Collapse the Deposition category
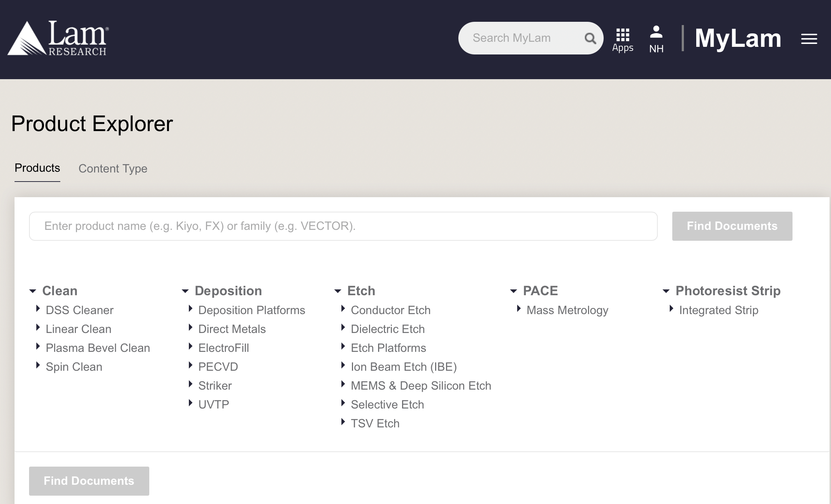The image size is (831, 504). 185,291
